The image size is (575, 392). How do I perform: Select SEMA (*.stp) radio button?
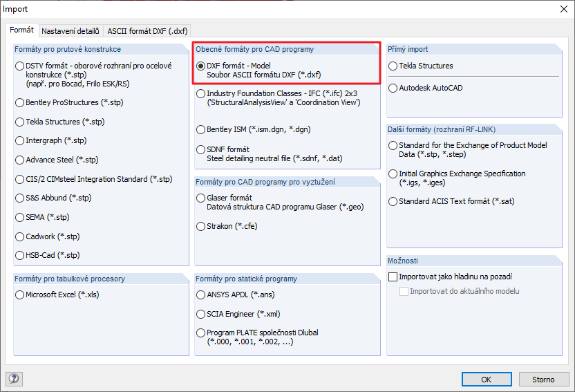coord(19,218)
